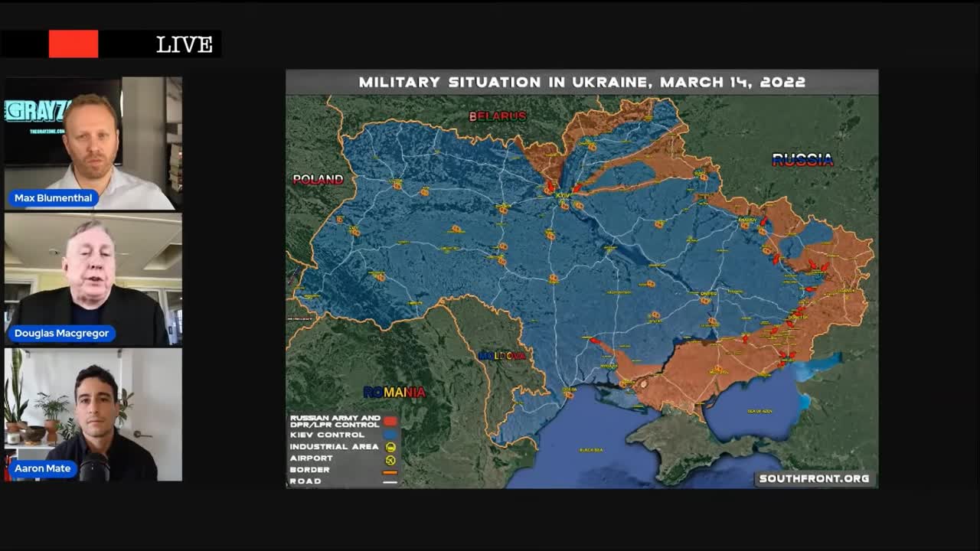Click the white road line legend sample

pos(390,482)
